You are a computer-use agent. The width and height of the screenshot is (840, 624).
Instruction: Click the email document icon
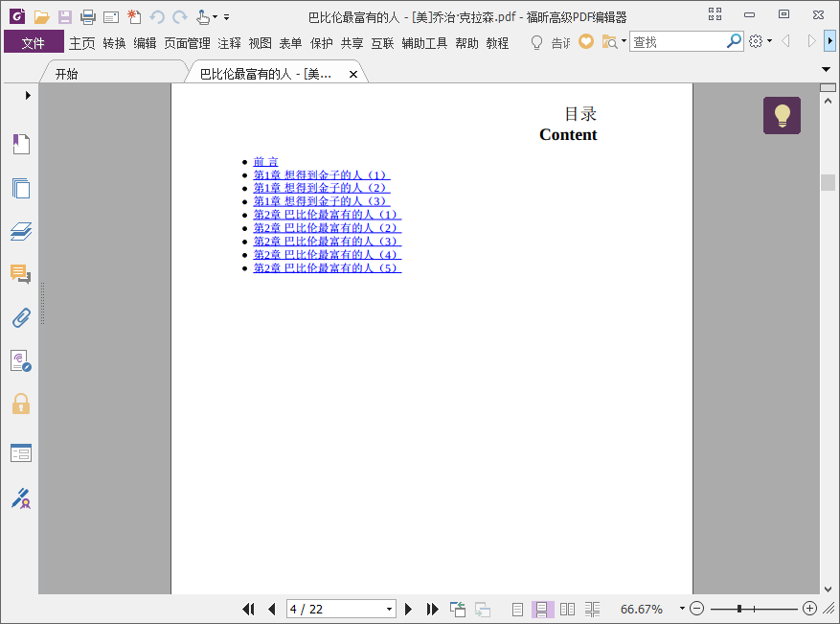pyautogui.click(x=111, y=17)
